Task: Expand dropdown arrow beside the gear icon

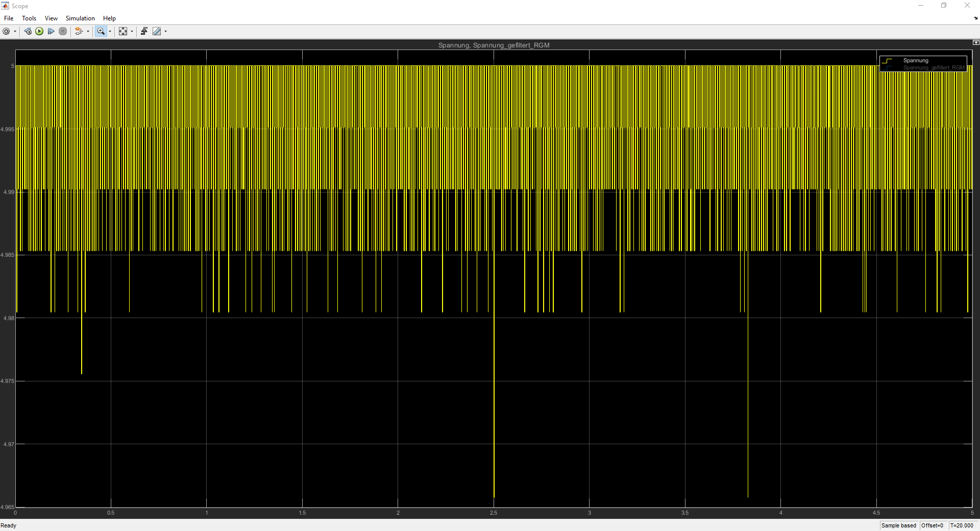Action: pos(15,32)
